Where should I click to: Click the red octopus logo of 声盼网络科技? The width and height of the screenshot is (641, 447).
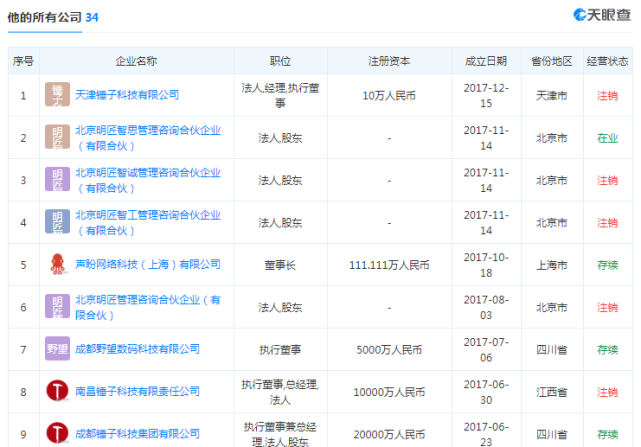click(x=57, y=264)
